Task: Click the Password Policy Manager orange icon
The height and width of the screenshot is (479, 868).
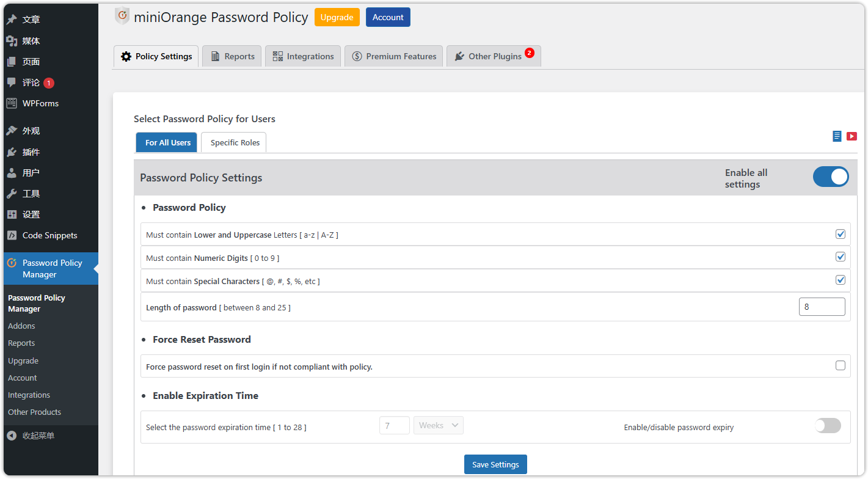Action: click(12, 263)
